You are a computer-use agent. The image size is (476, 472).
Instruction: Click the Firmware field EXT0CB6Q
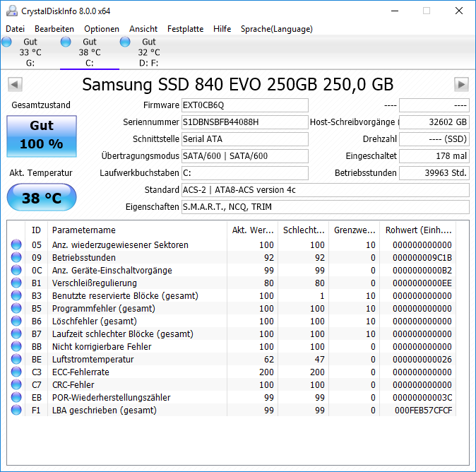point(244,105)
